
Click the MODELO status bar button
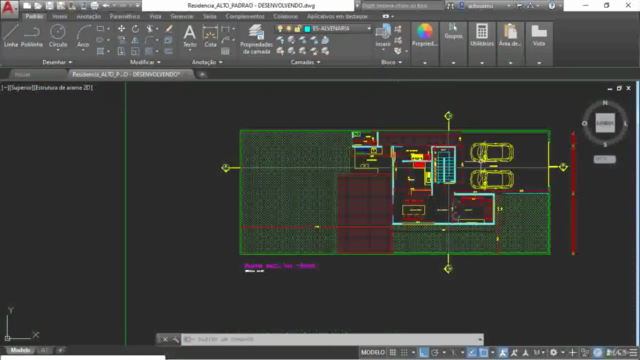[373, 352]
